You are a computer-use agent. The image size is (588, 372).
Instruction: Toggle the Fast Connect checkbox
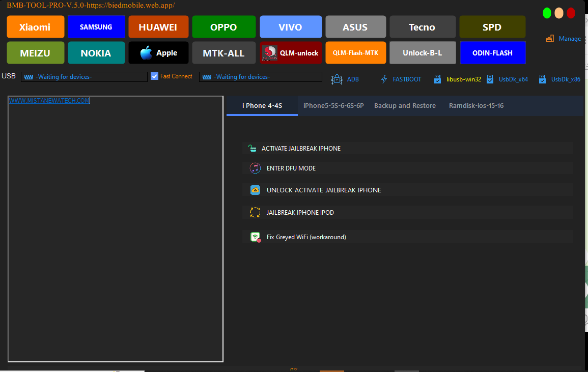click(x=154, y=76)
